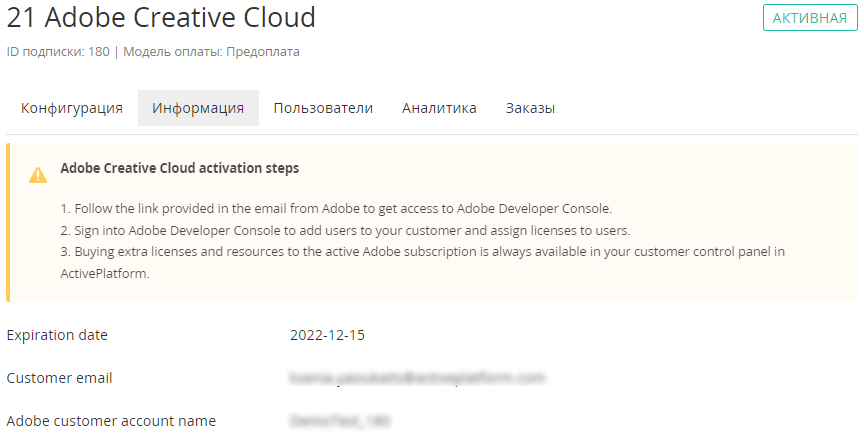Click the Adobe Creative Cloud activation steps heading
This screenshot has width=864, height=433.
click(179, 168)
